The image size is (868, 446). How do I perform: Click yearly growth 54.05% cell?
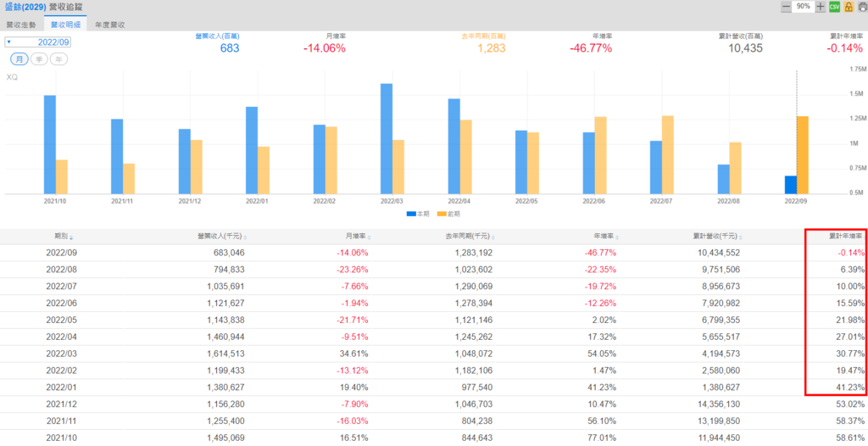coord(603,354)
